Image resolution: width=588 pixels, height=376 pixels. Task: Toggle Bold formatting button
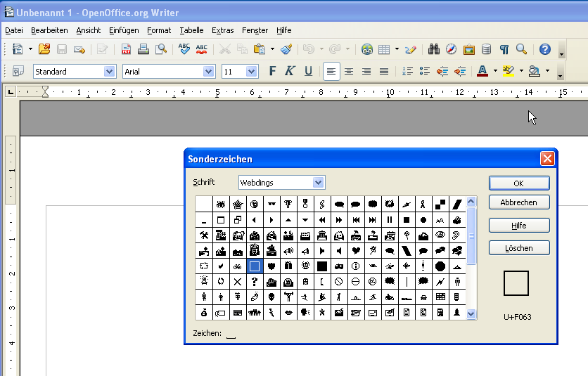[273, 71]
